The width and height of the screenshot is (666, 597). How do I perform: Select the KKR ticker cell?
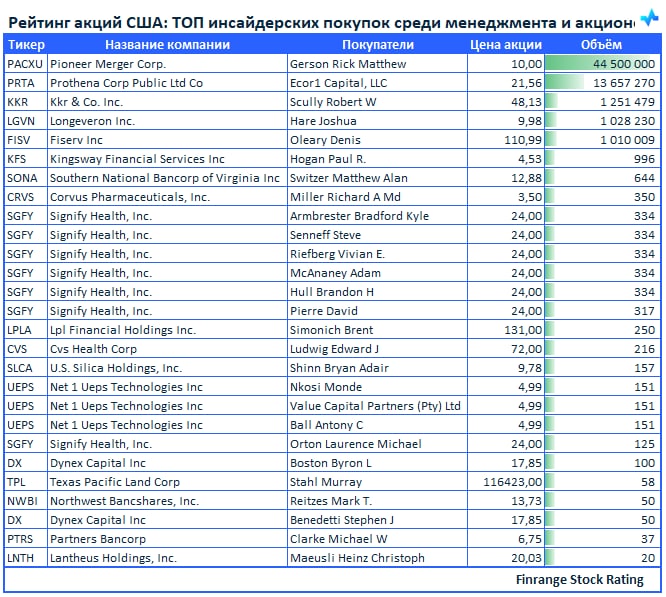click(25, 102)
